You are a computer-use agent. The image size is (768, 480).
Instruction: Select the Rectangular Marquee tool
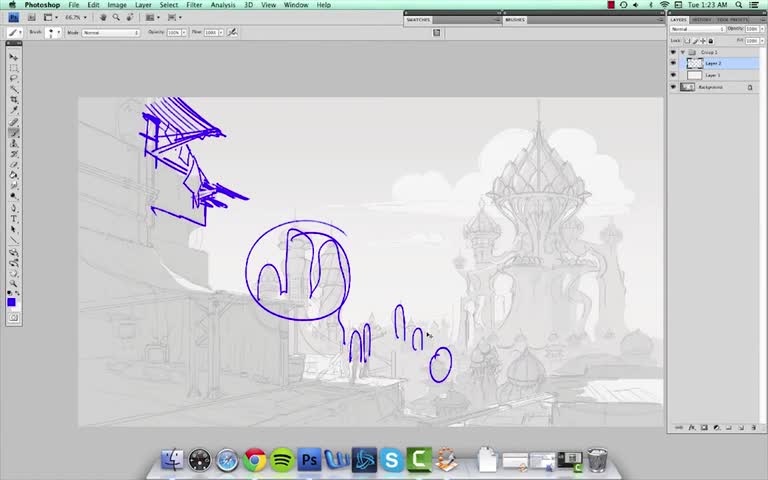[14, 68]
